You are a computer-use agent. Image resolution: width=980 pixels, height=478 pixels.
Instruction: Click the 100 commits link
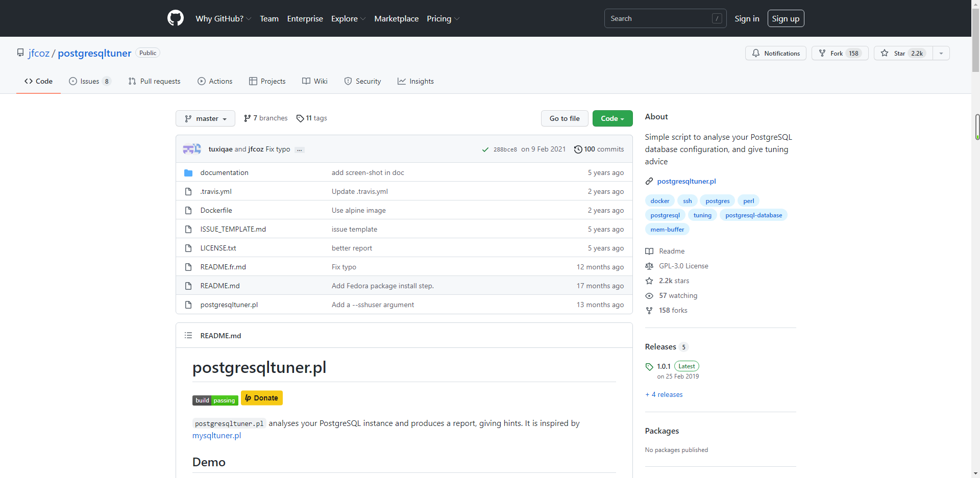coord(599,149)
